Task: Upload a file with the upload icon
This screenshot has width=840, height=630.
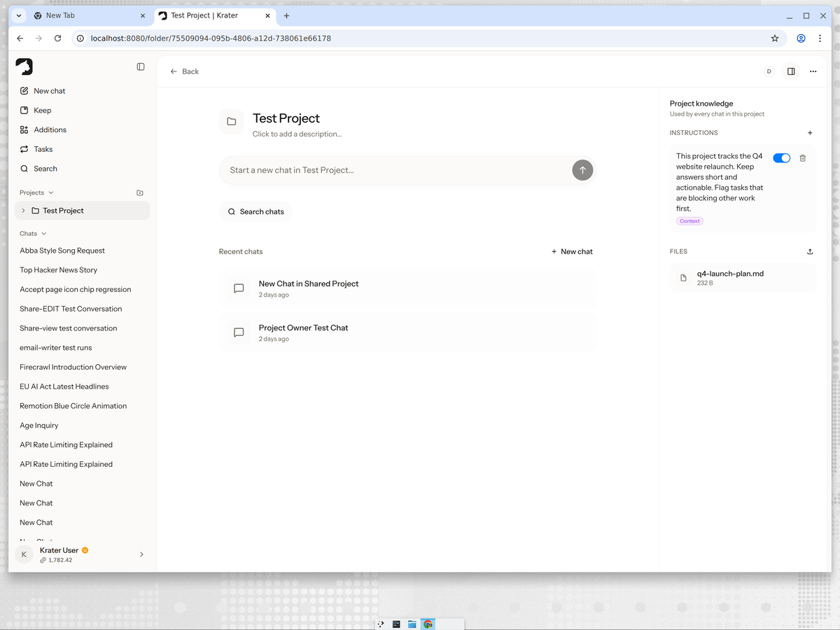Action: tap(810, 251)
